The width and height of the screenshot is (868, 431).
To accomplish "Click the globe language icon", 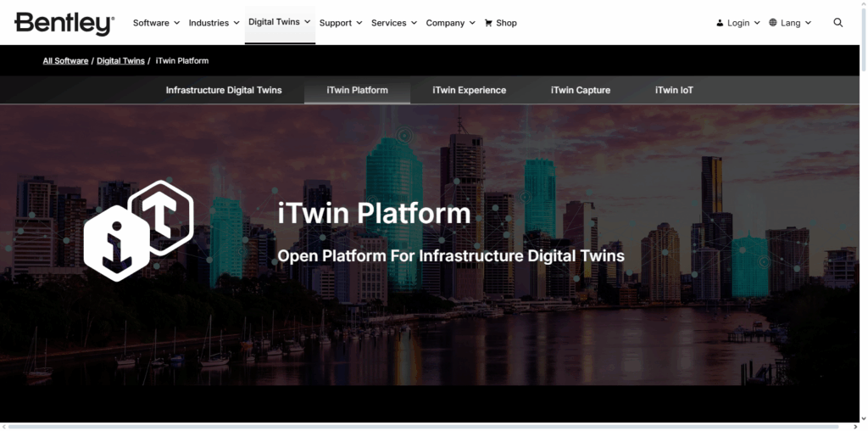I will click(773, 23).
